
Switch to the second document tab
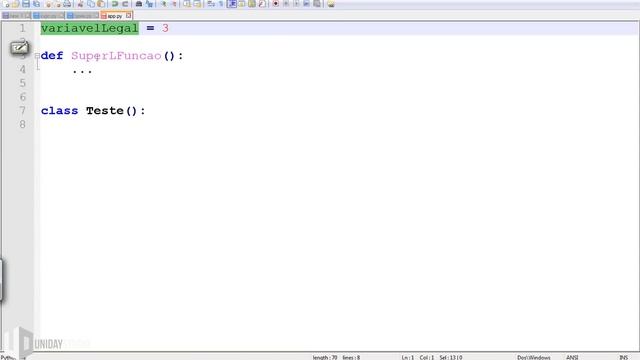point(49,16)
